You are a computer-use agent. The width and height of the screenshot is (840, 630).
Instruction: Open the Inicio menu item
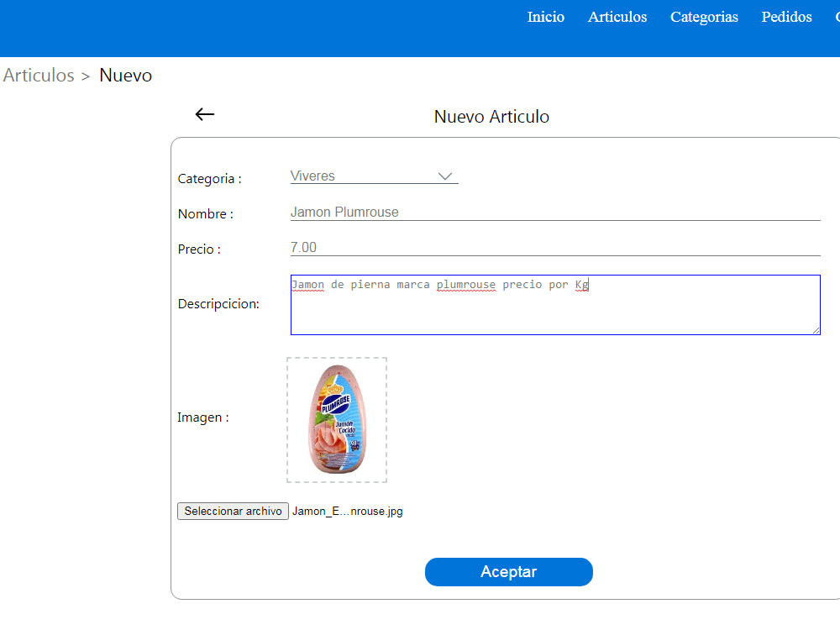(x=545, y=17)
